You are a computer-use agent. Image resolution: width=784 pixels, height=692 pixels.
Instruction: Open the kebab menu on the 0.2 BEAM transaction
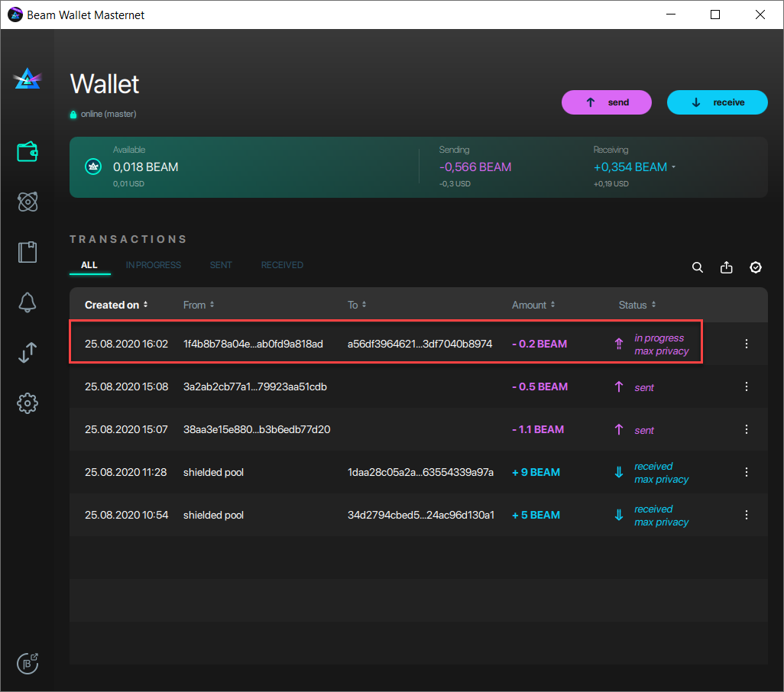747,344
